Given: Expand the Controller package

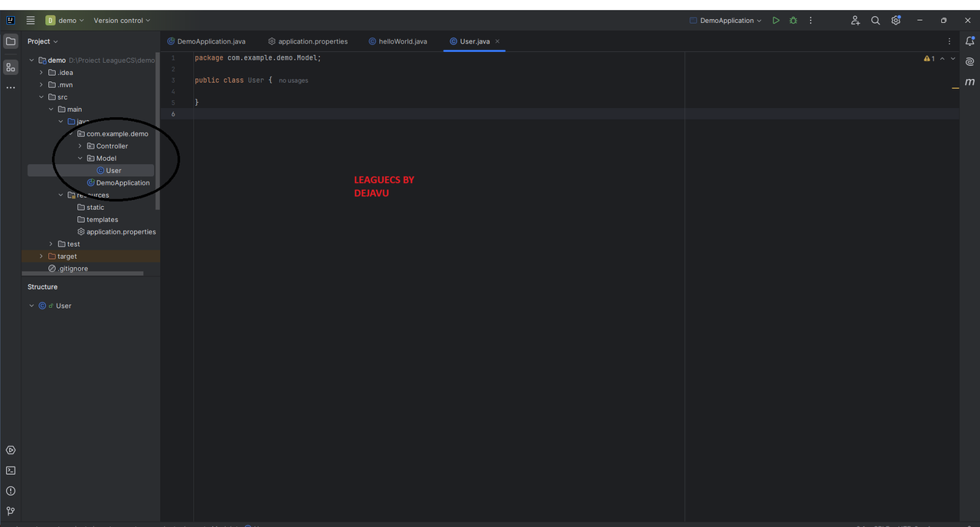Looking at the screenshot, I should pyautogui.click(x=80, y=146).
